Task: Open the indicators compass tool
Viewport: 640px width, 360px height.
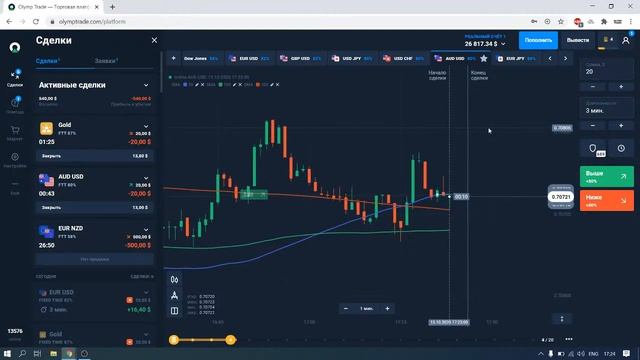Action: (x=174, y=295)
